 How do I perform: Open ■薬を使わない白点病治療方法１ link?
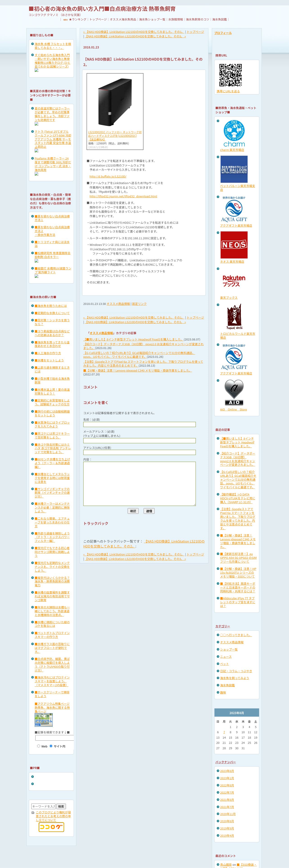pos(52,218)
